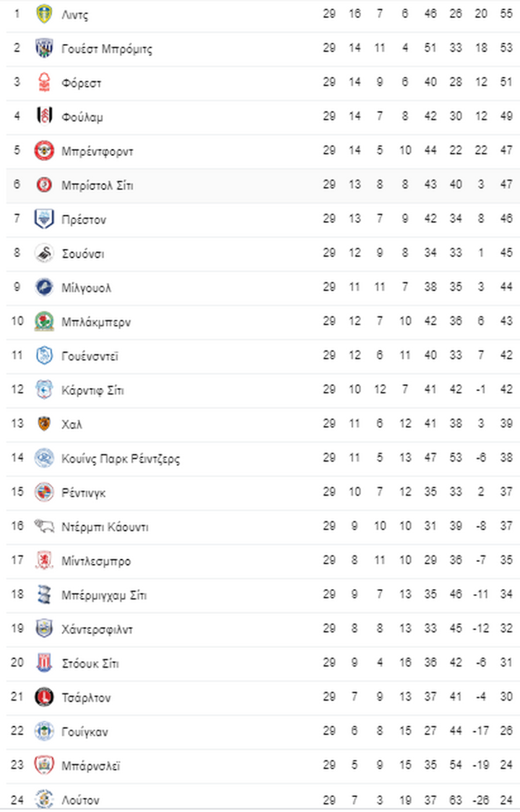Click the red Forest tree crest
Screen dimensions: 520x812
pyautogui.click(x=44, y=82)
